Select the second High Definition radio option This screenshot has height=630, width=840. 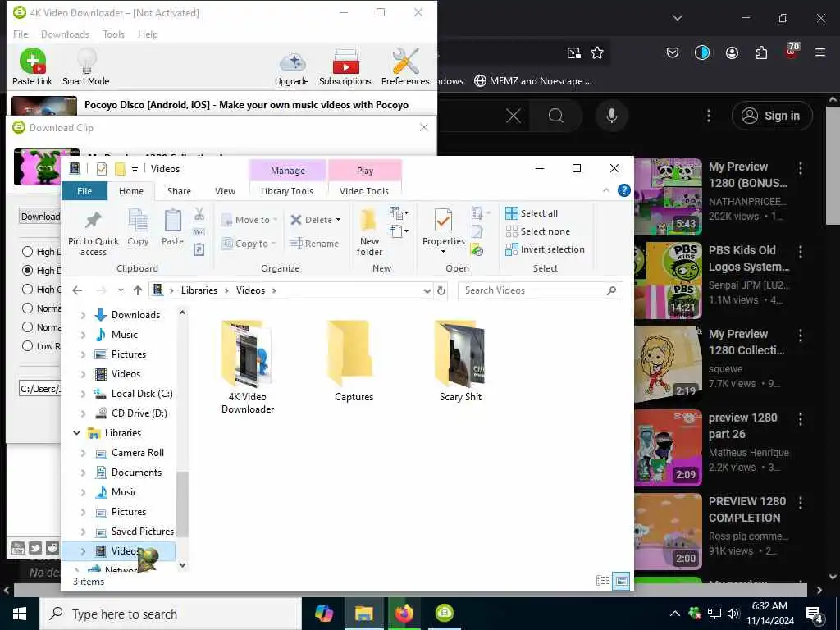tap(27, 270)
